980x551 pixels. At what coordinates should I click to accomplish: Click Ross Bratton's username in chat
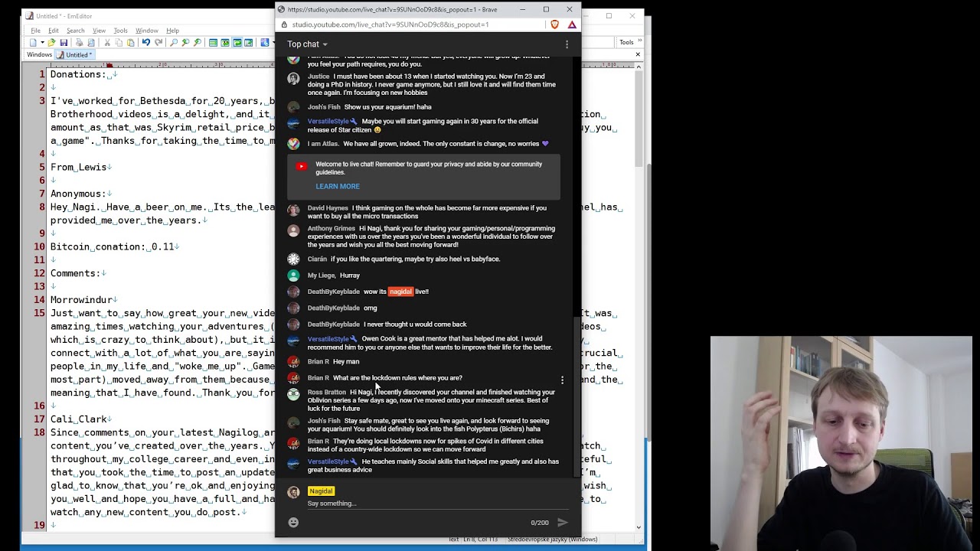coord(327,393)
